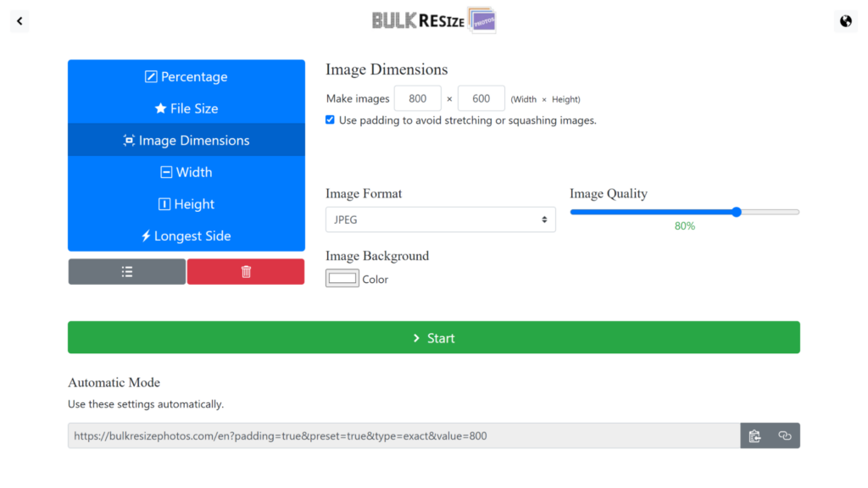Delete images with the red trash button
The image size is (868, 488).
click(x=246, y=272)
